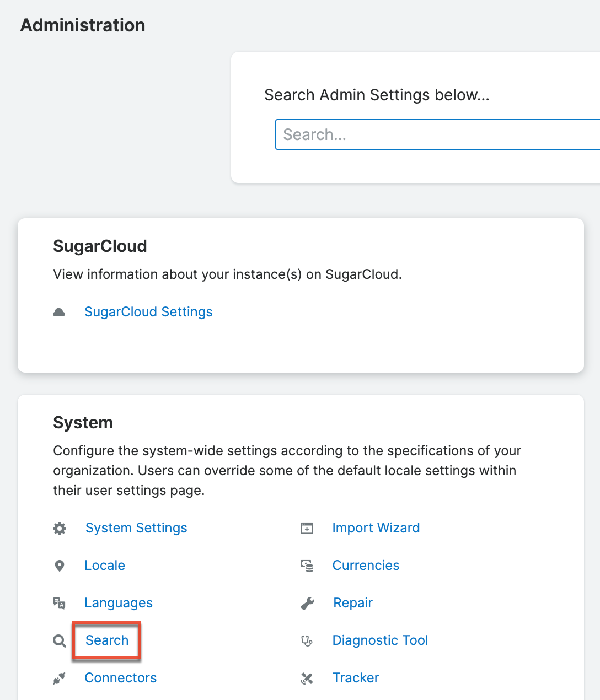Image resolution: width=600 pixels, height=700 pixels.
Task: Go to Locale settings
Action: pos(105,566)
